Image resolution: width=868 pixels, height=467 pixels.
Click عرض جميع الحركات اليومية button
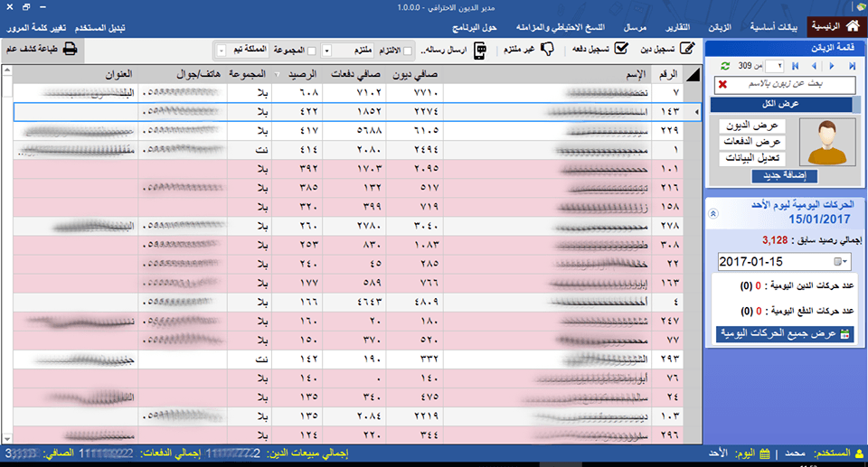[784, 333]
